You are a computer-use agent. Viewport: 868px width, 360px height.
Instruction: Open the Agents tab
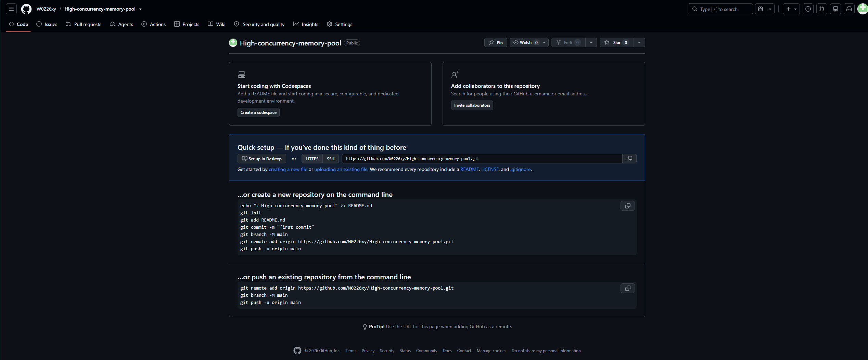(x=122, y=24)
